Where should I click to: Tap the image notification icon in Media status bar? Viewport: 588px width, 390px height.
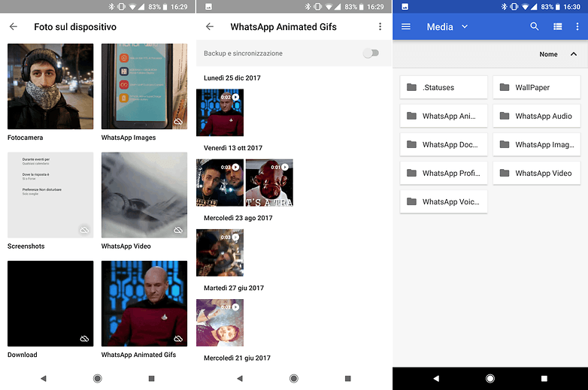[x=405, y=7]
